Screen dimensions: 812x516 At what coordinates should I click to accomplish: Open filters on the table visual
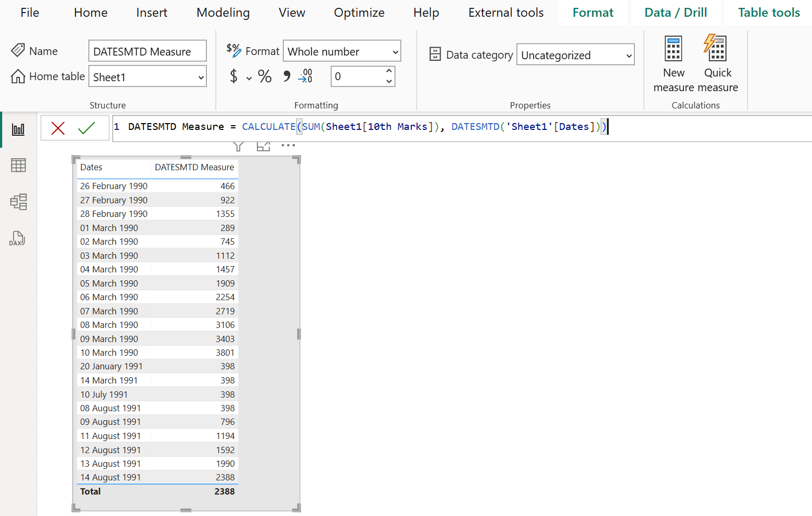pyautogui.click(x=238, y=145)
